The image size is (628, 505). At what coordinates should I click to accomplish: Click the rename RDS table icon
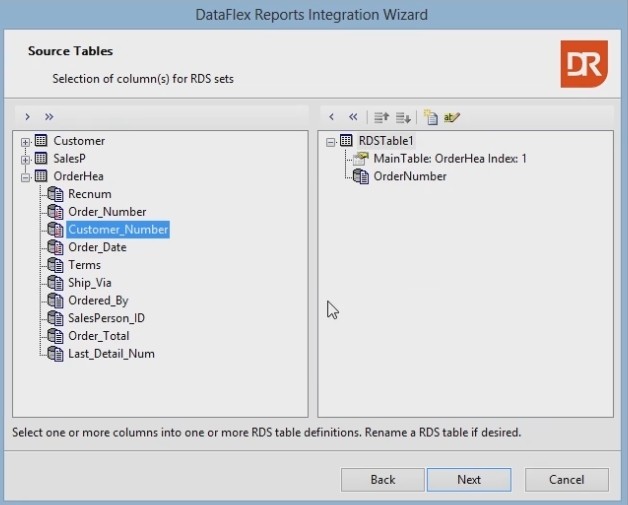452,117
